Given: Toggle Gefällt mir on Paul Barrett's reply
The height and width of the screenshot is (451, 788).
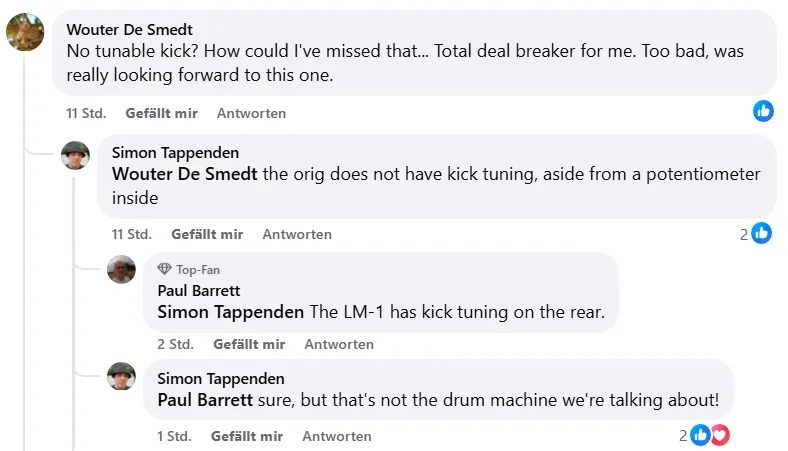Looking at the screenshot, I should pyautogui.click(x=249, y=344).
